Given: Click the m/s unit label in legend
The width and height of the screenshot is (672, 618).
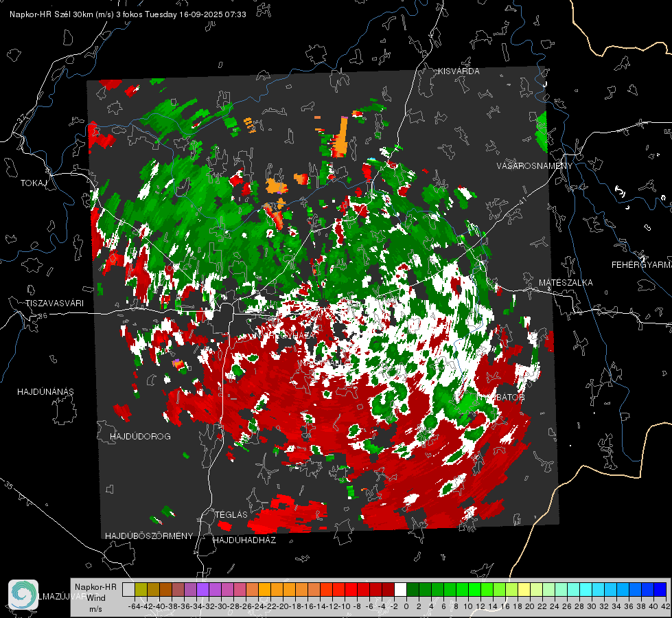Looking at the screenshot, I should (x=95, y=609).
